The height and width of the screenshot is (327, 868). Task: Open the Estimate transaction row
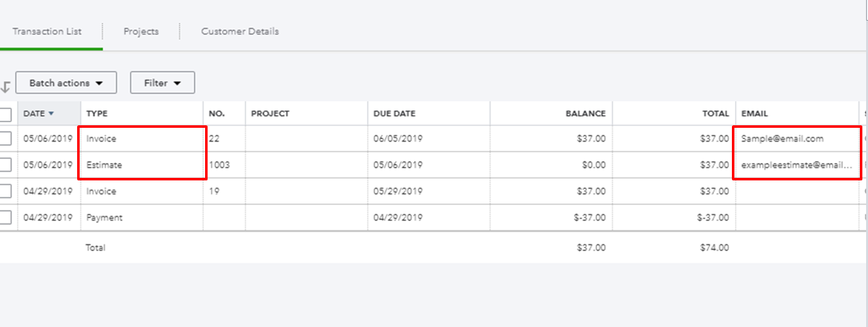click(104, 165)
